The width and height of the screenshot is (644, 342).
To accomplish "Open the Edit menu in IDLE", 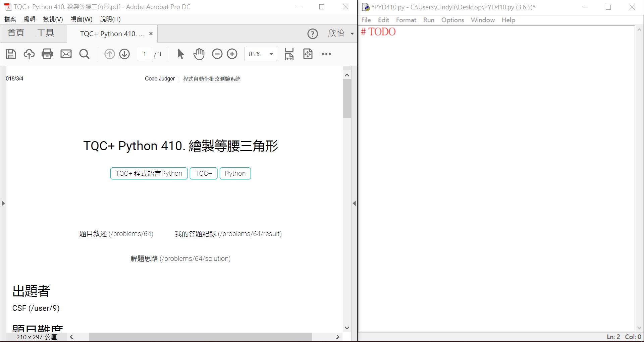I will [x=383, y=20].
